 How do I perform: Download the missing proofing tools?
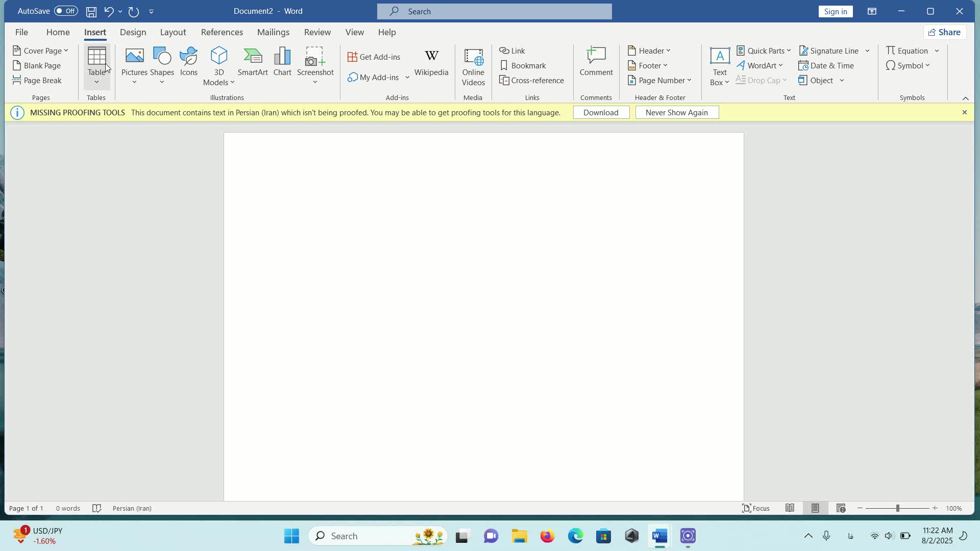[601, 112]
